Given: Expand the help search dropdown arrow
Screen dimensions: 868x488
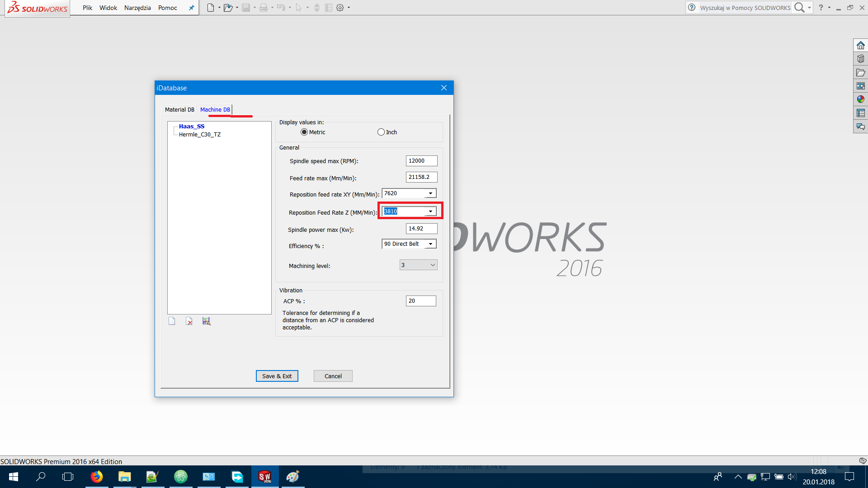Looking at the screenshot, I should 809,8.
